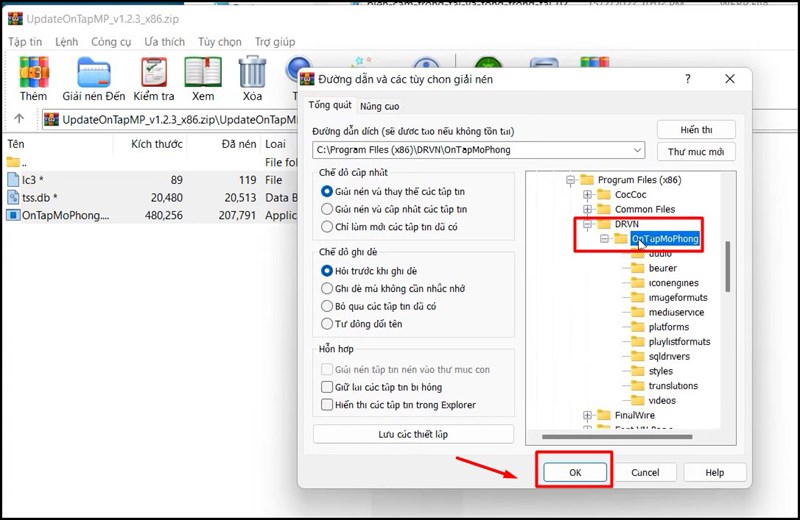Click the Common Files folder icon
Image resolution: width=800 pixels, height=520 pixels.
[x=603, y=209]
